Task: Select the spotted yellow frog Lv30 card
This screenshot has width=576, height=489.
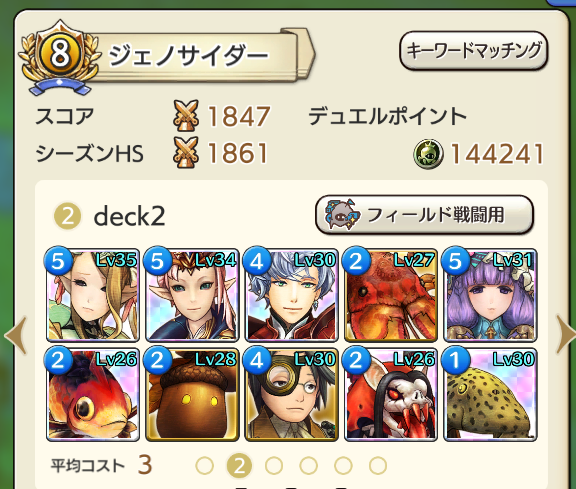Action: click(x=490, y=394)
